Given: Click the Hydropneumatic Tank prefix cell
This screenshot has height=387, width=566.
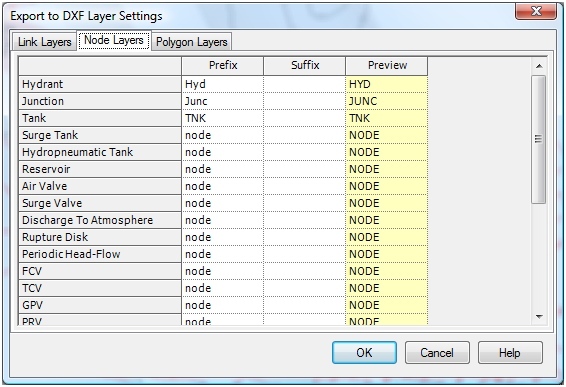Looking at the screenshot, I should pyautogui.click(x=223, y=152).
